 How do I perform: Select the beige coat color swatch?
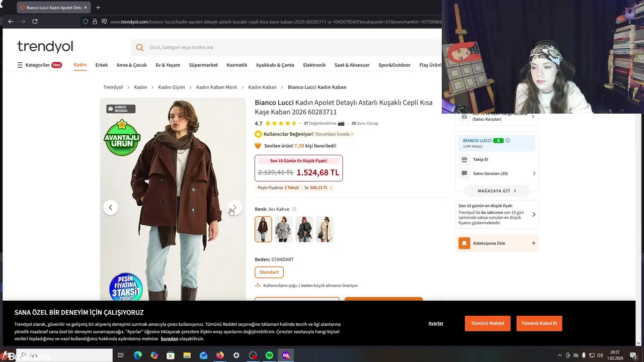(325, 229)
